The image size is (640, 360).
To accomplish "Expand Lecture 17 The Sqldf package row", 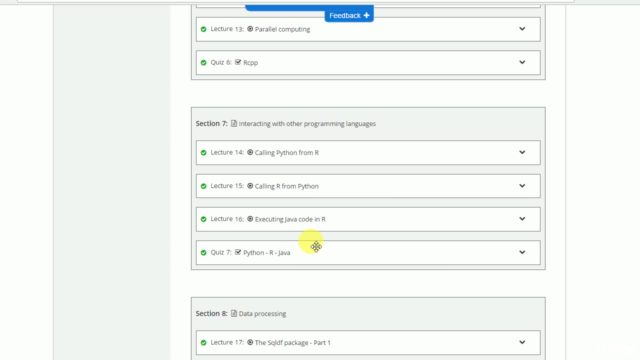I will [522, 342].
